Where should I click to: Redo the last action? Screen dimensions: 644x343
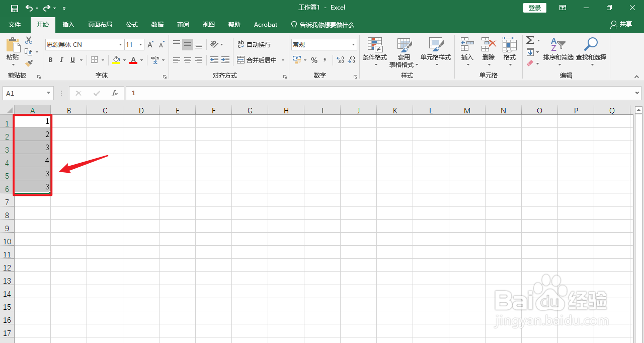point(47,8)
